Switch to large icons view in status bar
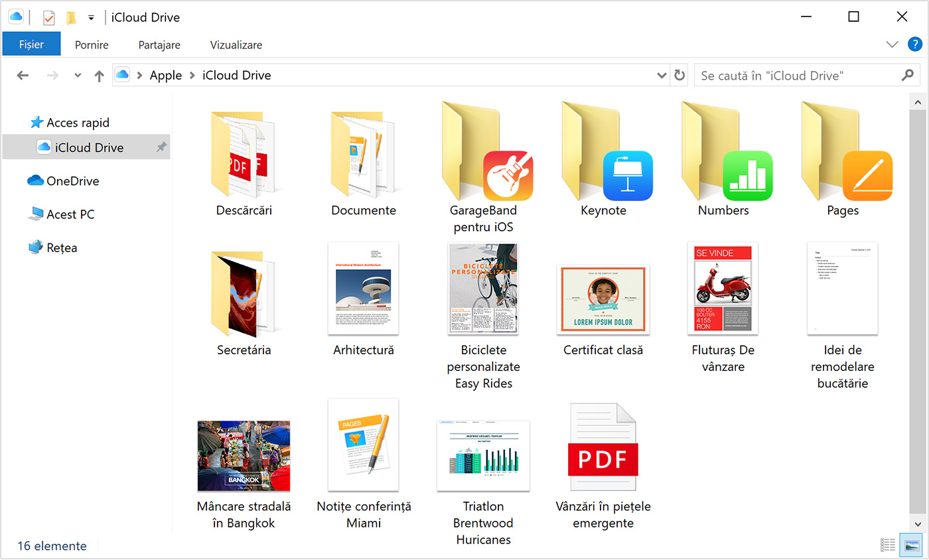The height and width of the screenshot is (560, 929). pyautogui.click(x=910, y=545)
